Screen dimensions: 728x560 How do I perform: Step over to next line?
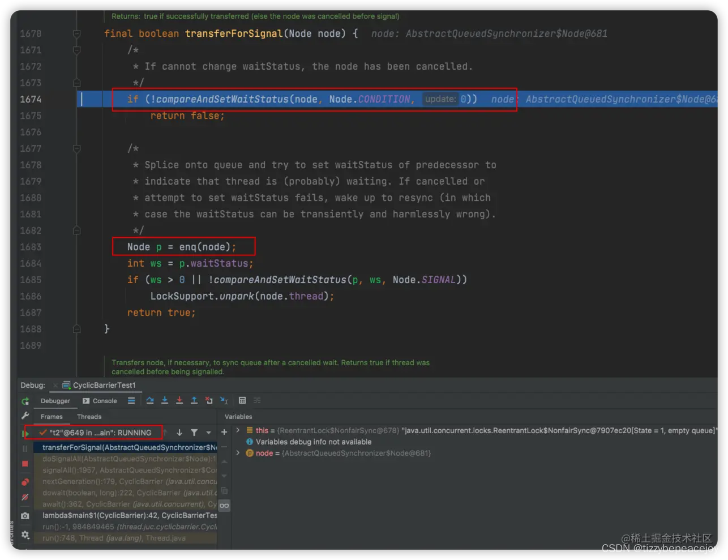(150, 400)
